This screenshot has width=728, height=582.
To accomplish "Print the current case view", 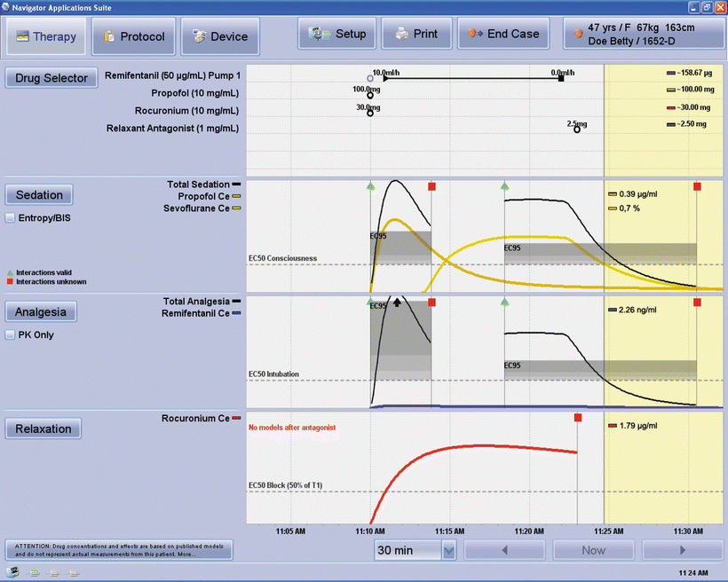I will click(416, 35).
